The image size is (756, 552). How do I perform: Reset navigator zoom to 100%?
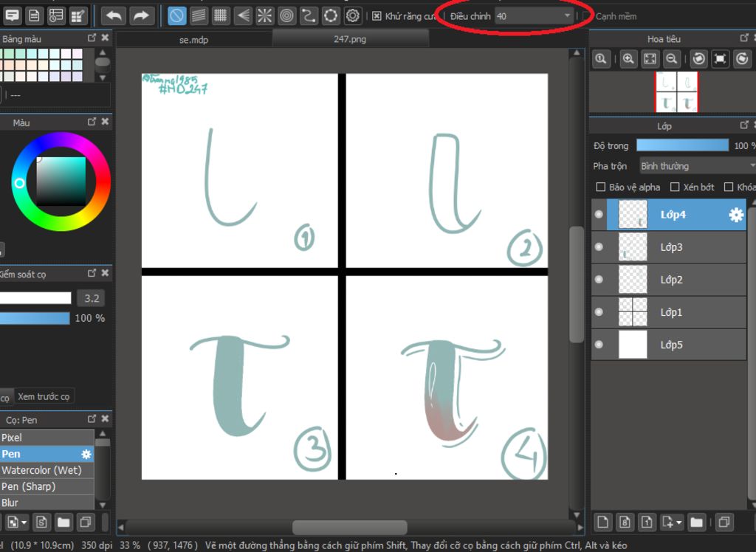click(601, 59)
